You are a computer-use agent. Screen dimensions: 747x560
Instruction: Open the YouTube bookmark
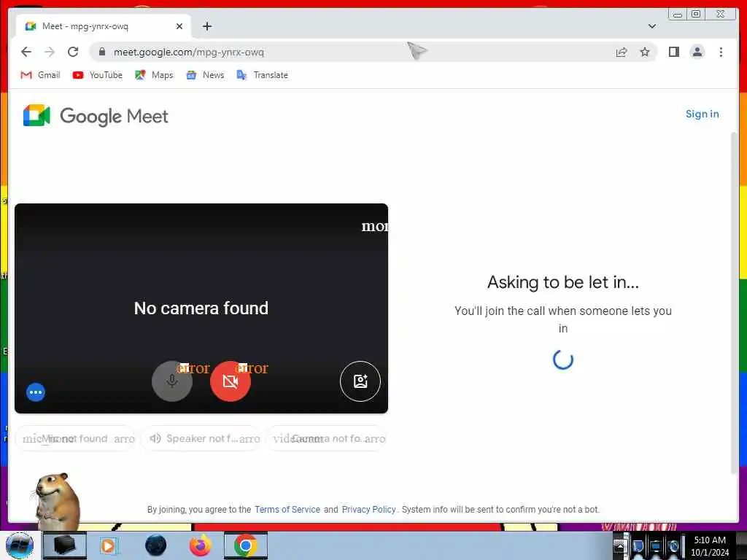98,75
